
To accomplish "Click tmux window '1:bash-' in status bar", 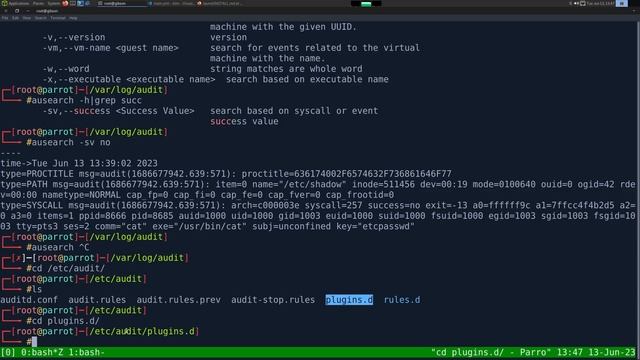I will tap(86, 352).
